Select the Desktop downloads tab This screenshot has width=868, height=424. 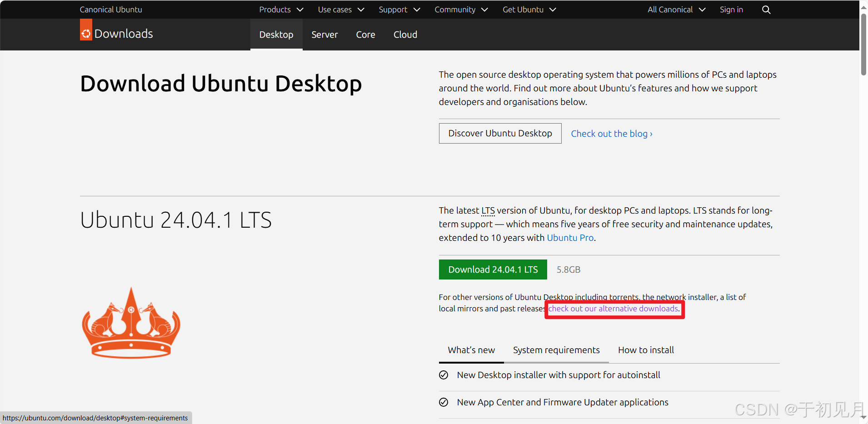coord(276,35)
